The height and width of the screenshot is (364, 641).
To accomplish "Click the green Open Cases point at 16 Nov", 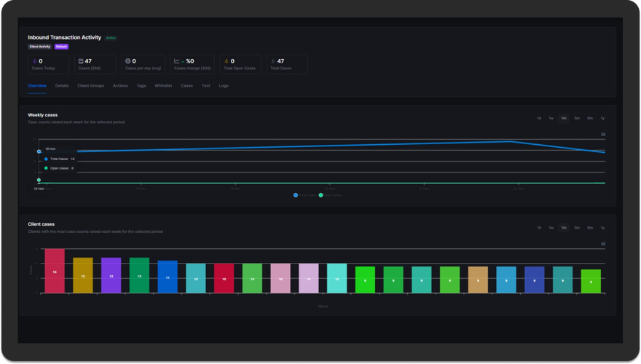I will coord(39,180).
